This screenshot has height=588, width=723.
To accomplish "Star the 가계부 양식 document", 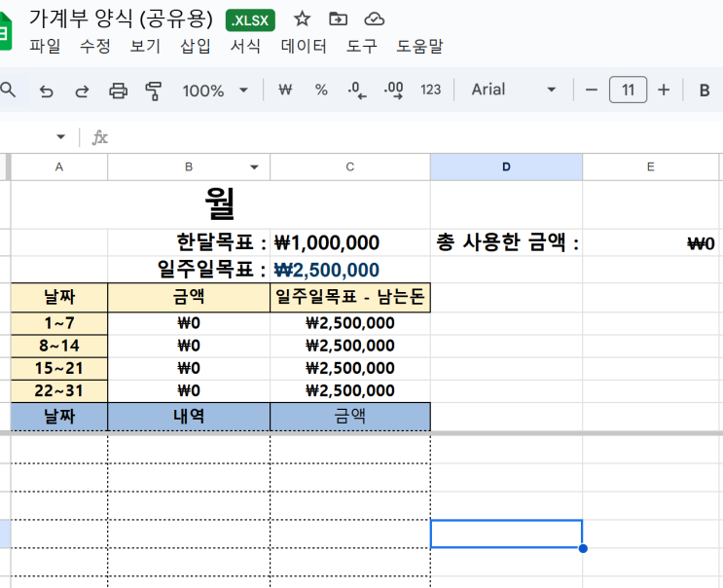I will [302, 19].
